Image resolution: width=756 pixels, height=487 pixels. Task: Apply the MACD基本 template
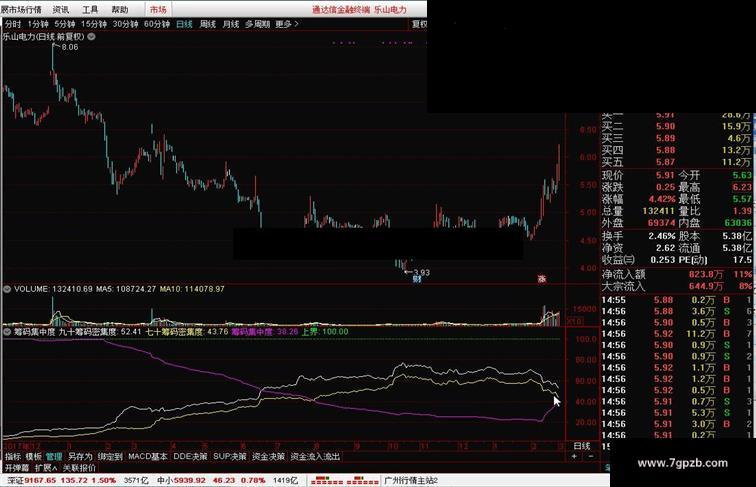pyautogui.click(x=148, y=456)
